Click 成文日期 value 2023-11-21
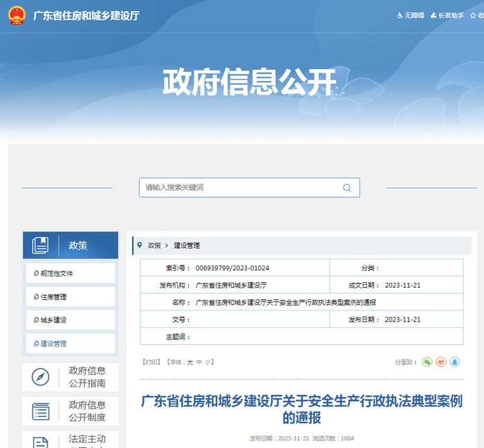The height and width of the screenshot is (448, 484). (402, 286)
